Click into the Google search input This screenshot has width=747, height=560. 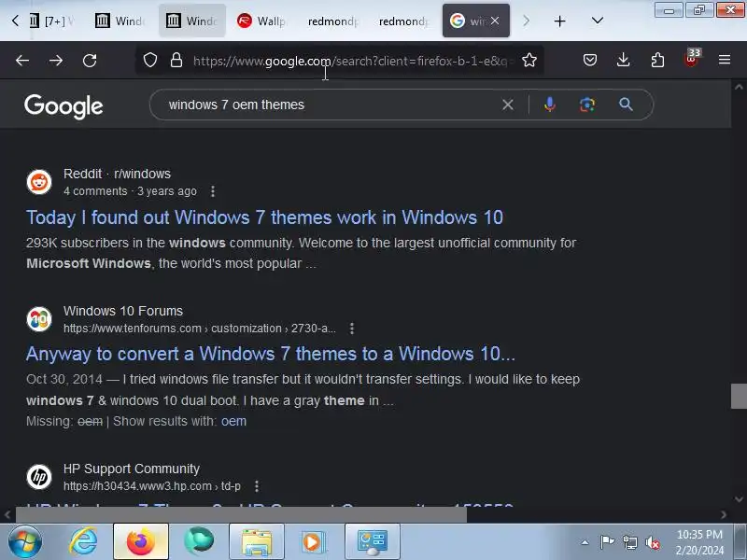click(x=329, y=105)
